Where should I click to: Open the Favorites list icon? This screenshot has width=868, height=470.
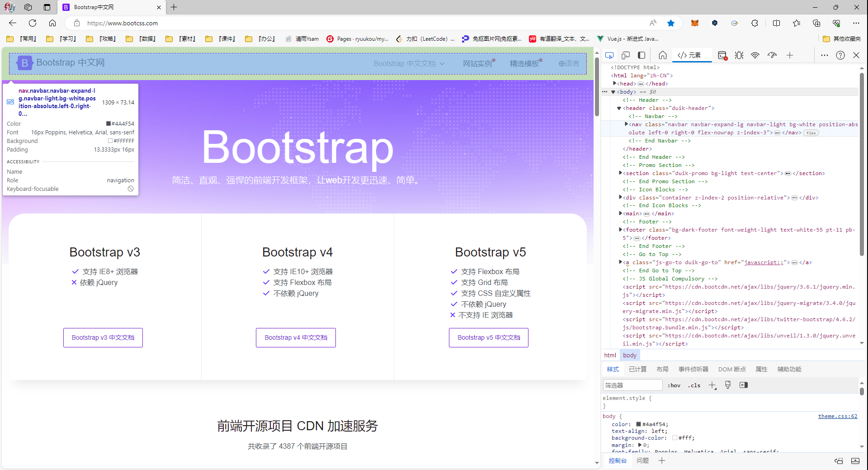point(797,23)
